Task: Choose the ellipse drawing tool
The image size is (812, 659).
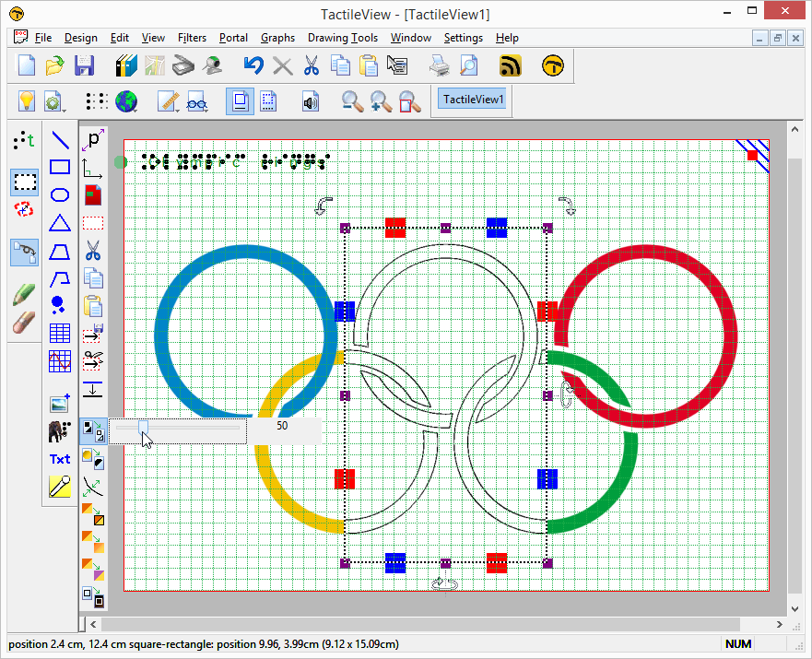Action: 60,195
